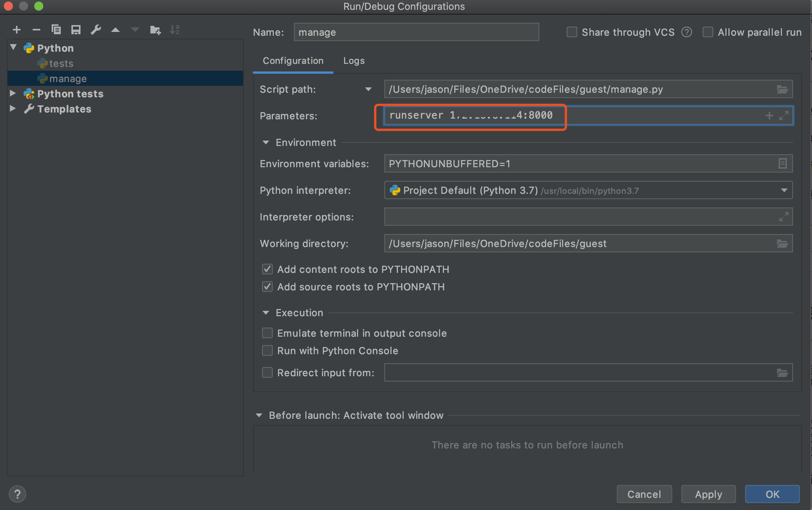
Task: Enable the Share through VCS checkbox
Action: 572,32
